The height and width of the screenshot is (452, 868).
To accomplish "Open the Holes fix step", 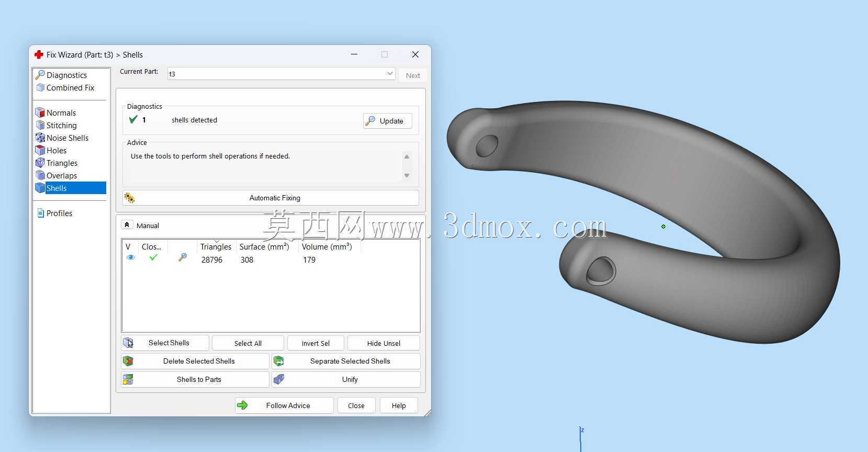I will click(x=57, y=150).
